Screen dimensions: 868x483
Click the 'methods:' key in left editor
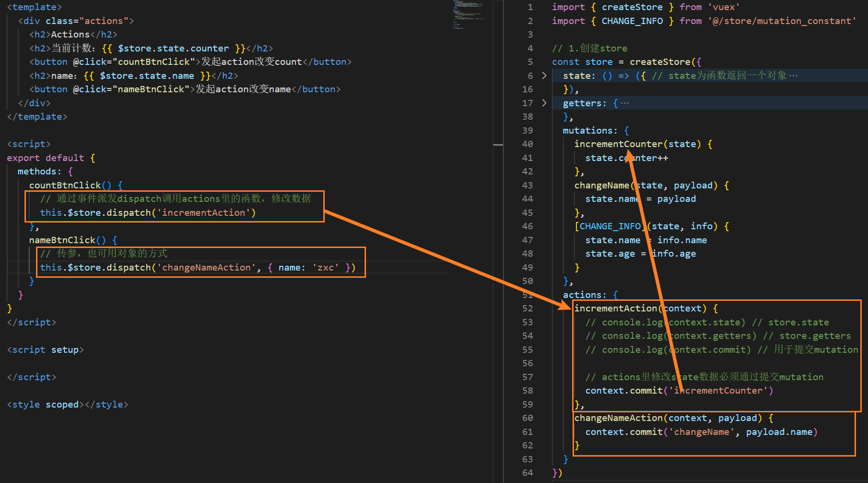click(40, 172)
